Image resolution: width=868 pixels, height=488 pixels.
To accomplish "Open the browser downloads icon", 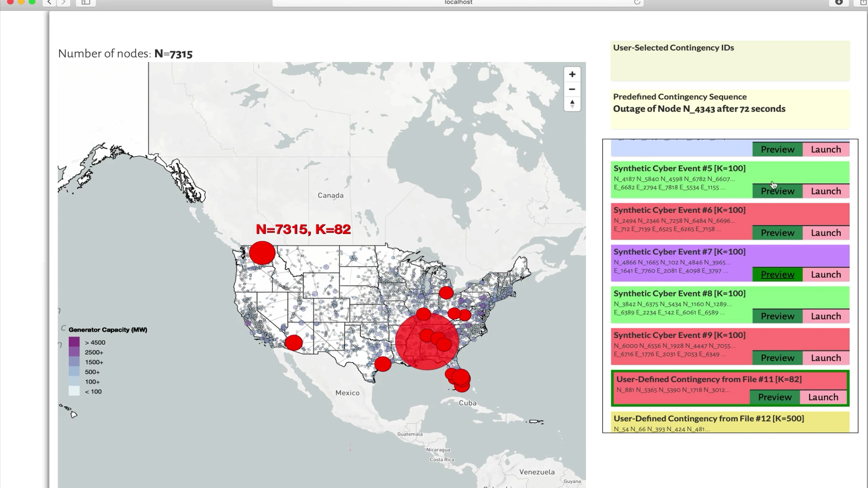I will pyautogui.click(x=839, y=3).
